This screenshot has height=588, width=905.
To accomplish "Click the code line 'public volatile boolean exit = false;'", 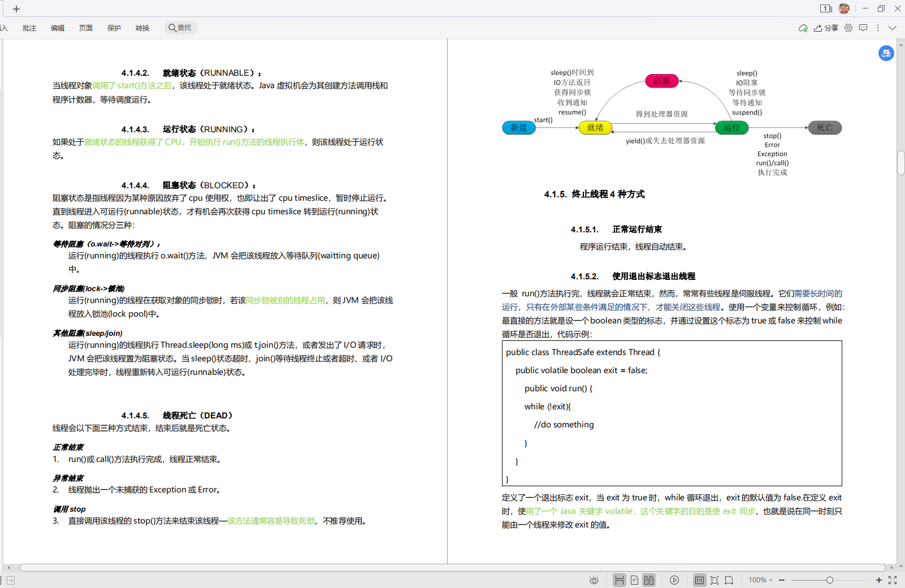I will [x=582, y=370].
